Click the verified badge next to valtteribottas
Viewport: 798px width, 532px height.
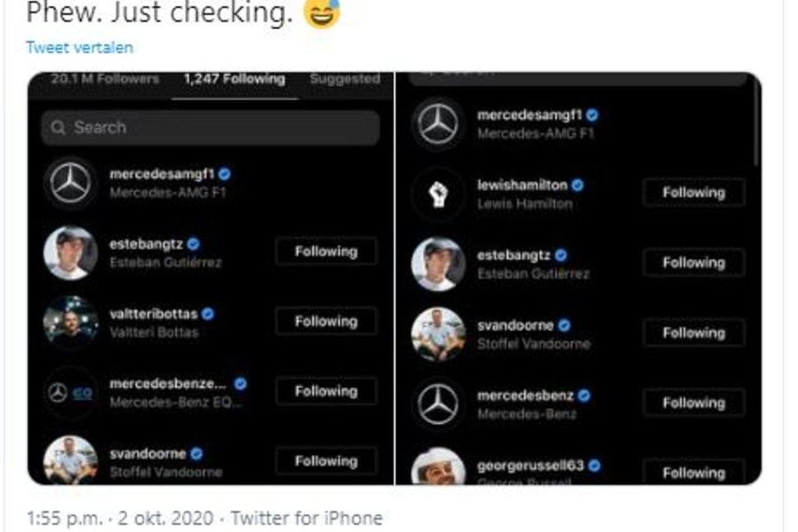coord(208,314)
